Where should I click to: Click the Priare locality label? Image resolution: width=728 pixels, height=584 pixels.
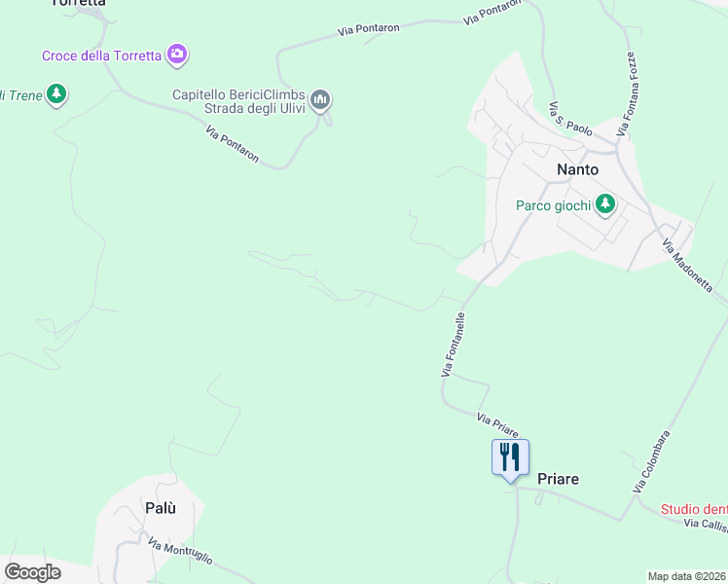(558, 479)
